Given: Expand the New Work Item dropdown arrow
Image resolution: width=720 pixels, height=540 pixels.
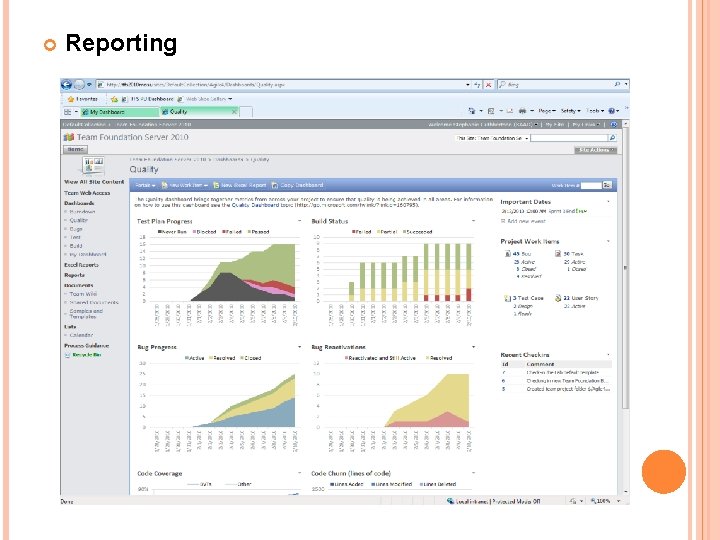Looking at the screenshot, I should pyautogui.click(x=206, y=186).
